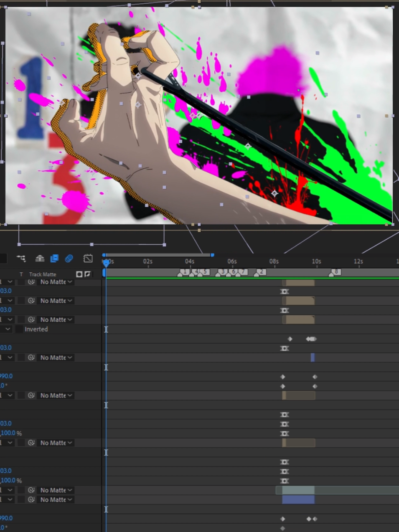This screenshot has width=399, height=532.
Task: Toggle the motion blur switch for the composition
Action: pos(69,258)
